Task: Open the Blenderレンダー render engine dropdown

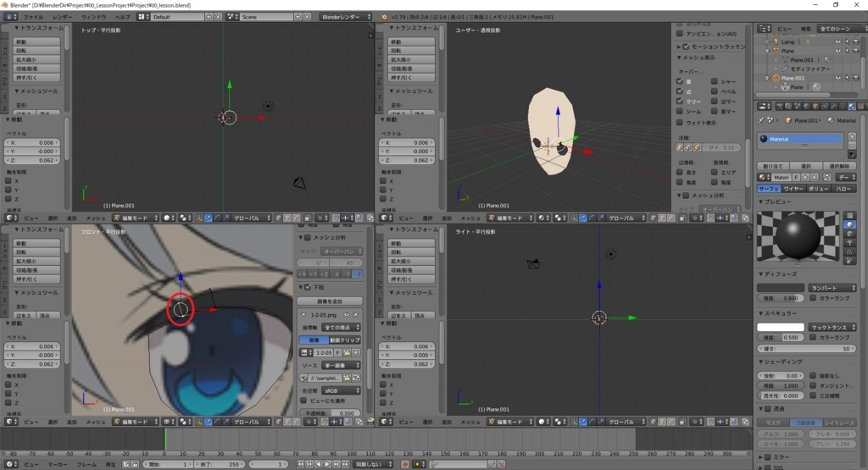Action: [x=346, y=17]
